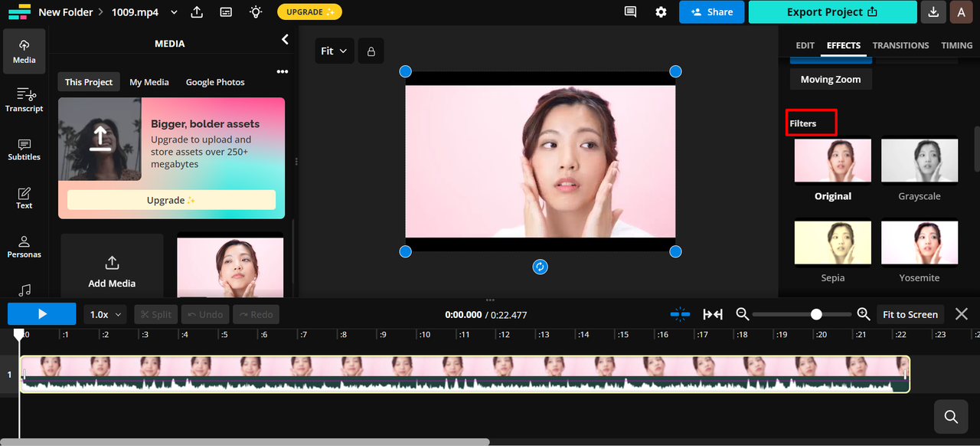The image size is (980, 446).
Task: Click the Split button
Action: 156,314
